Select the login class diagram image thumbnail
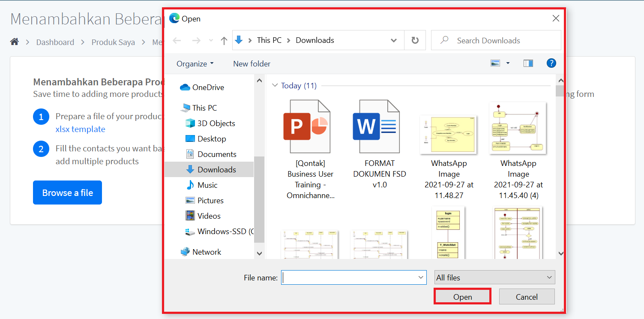644x319 pixels. tap(448, 233)
